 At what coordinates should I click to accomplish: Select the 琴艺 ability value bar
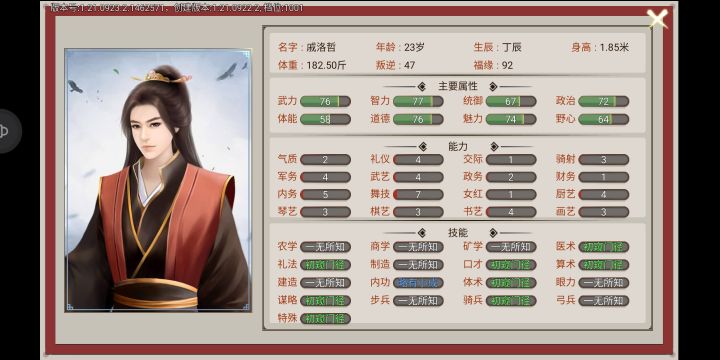pos(326,212)
